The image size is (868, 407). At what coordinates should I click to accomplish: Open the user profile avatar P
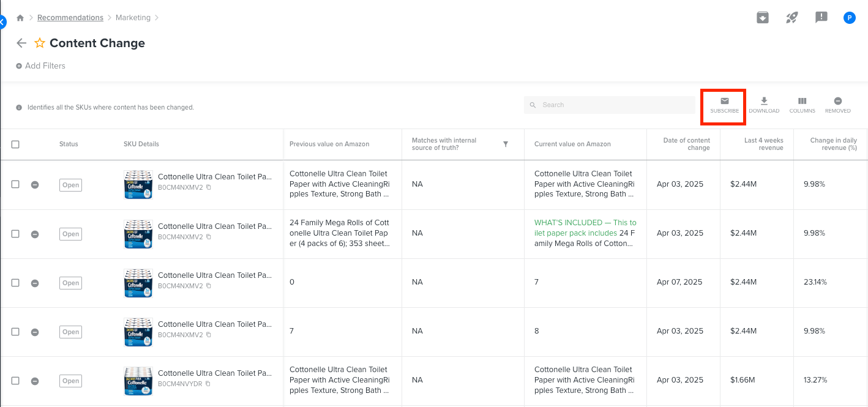click(849, 18)
